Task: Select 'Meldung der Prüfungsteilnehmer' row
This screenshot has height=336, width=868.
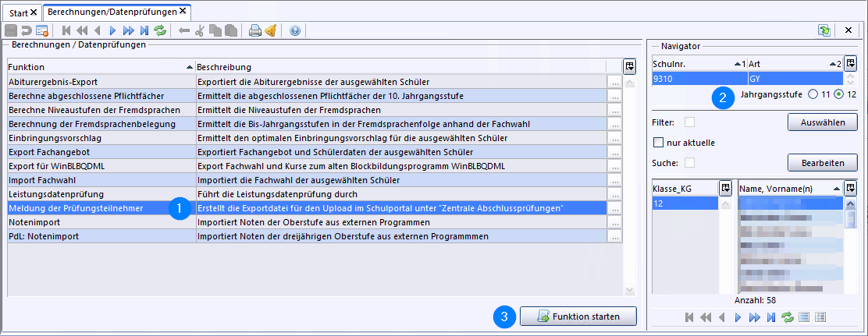Action: (308, 208)
